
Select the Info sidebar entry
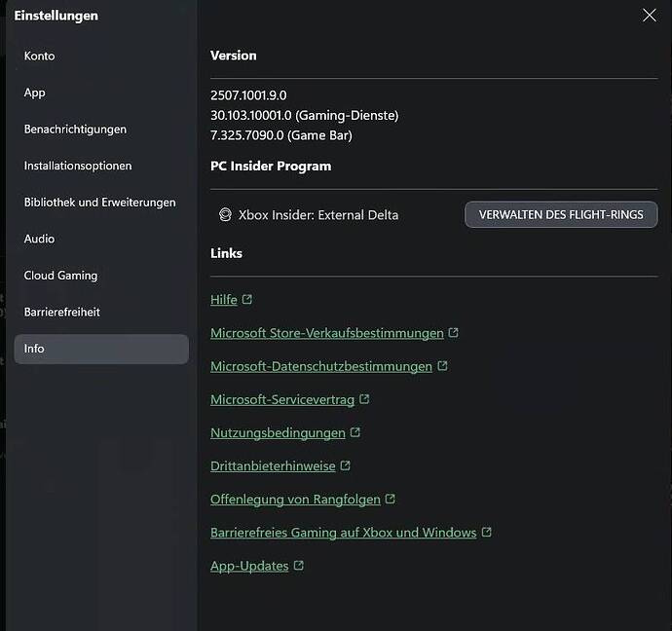click(x=101, y=349)
